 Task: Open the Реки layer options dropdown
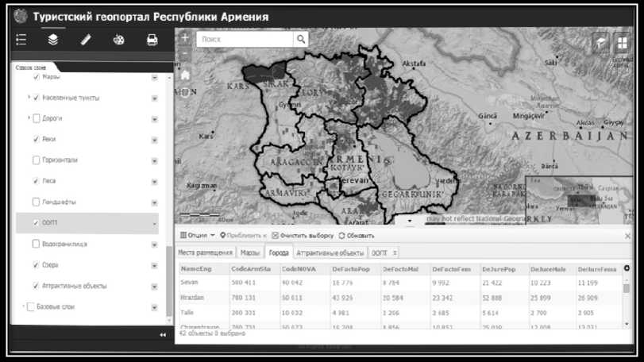pyautogui.click(x=154, y=141)
